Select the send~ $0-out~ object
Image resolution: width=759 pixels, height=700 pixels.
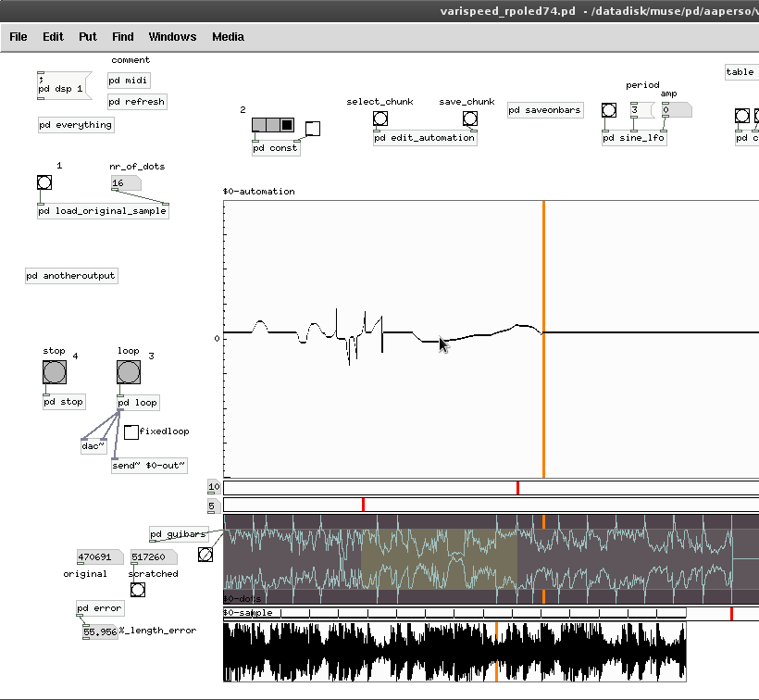click(149, 466)
